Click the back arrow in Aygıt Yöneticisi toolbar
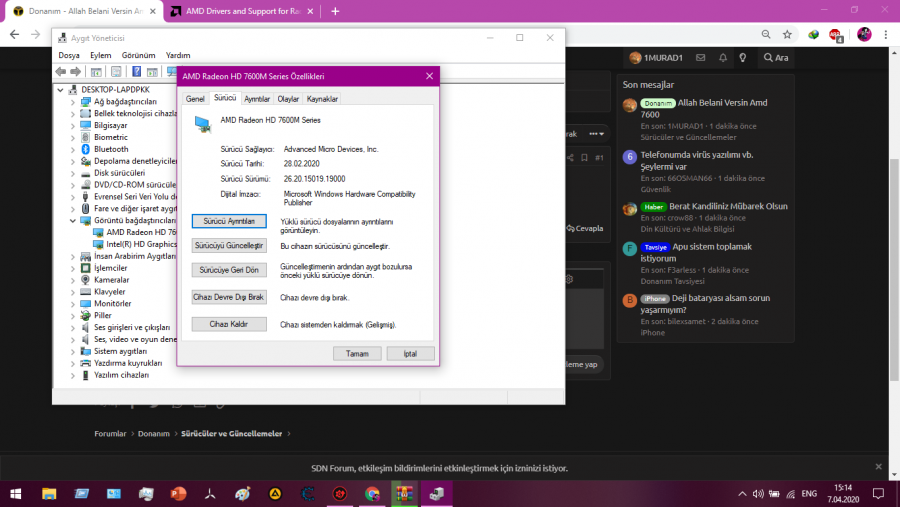The height and width of the screenshot is (507, 900). (x=61, y=72)
